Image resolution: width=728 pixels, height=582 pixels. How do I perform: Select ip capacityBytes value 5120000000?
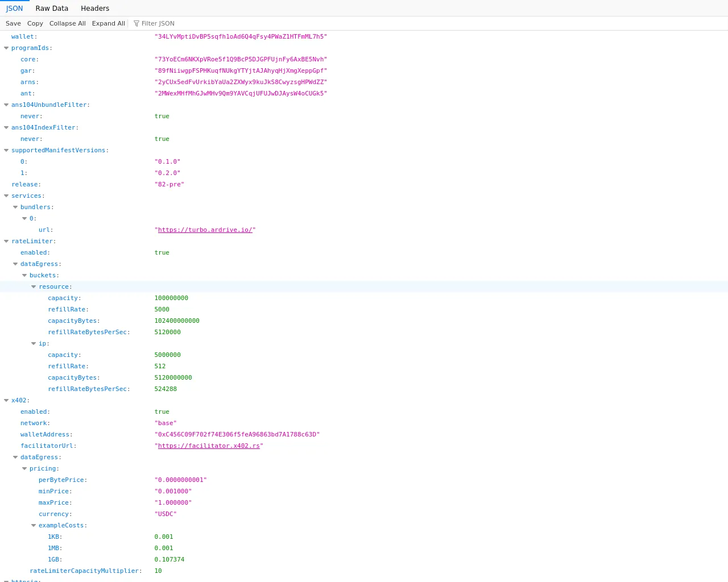pos(173,377)
